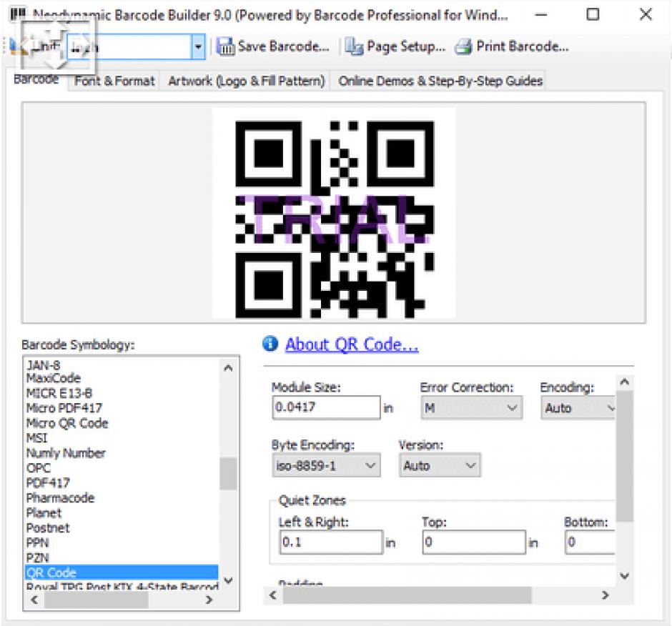Click the app icon in the title bar

click(x=19, y=14)
